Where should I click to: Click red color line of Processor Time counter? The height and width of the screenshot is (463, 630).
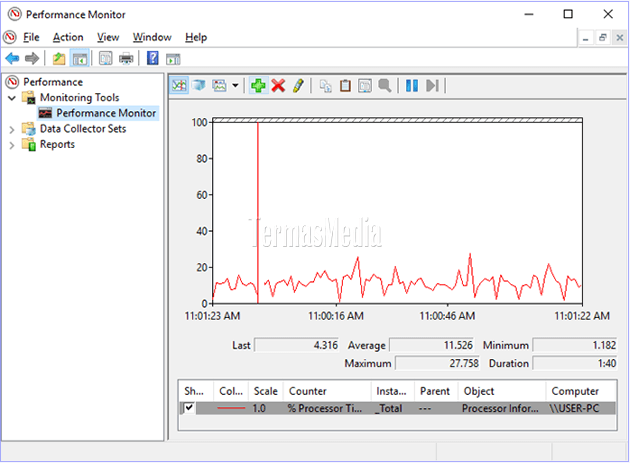point(231,408)
